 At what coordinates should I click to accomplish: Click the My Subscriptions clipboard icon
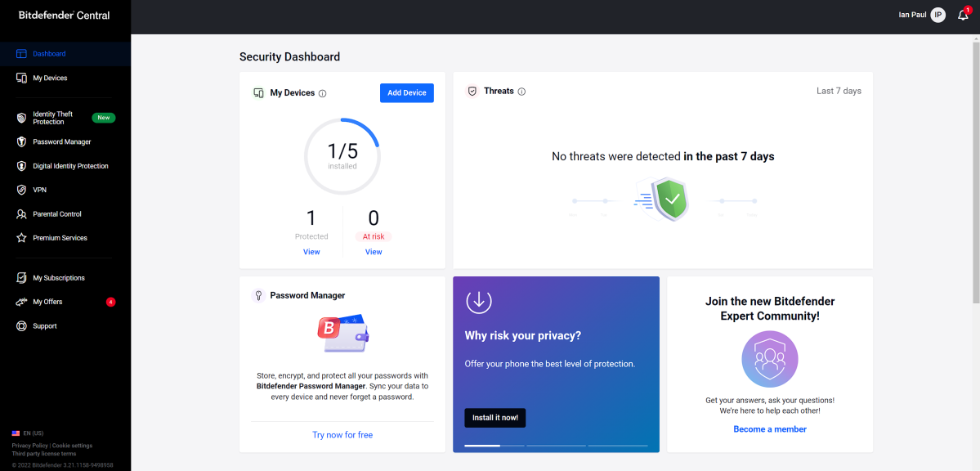tap(21, 277)
